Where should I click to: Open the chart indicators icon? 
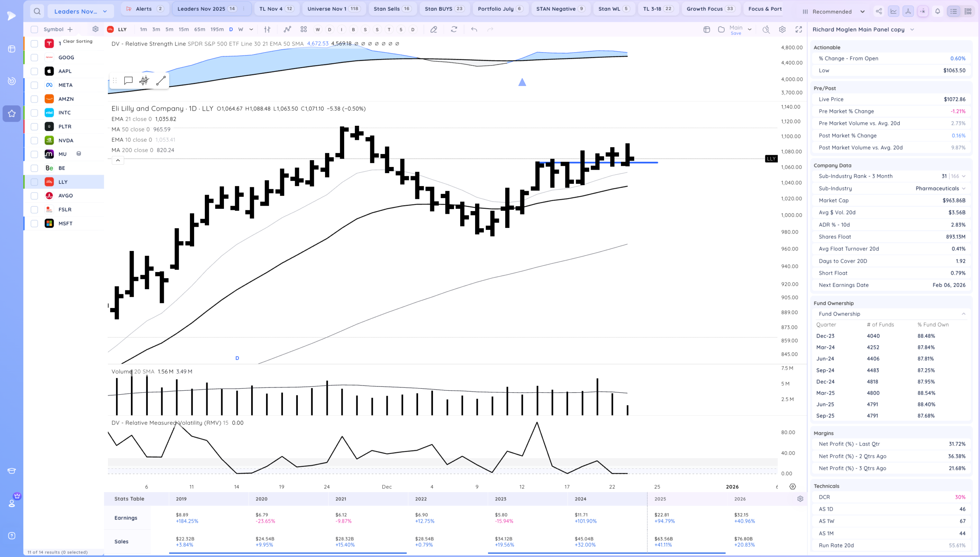coord(287,29)
